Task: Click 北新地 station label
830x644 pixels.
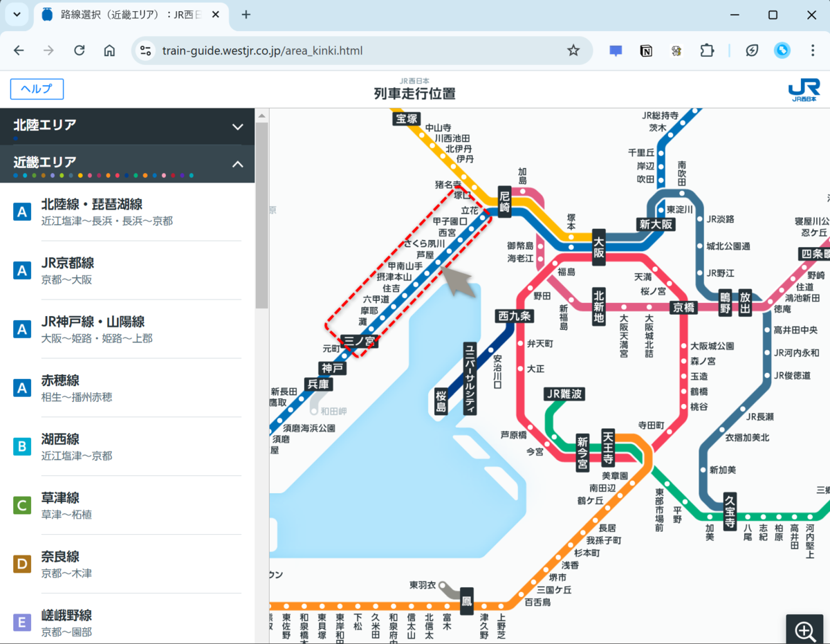Action: [x=598, y=306]
